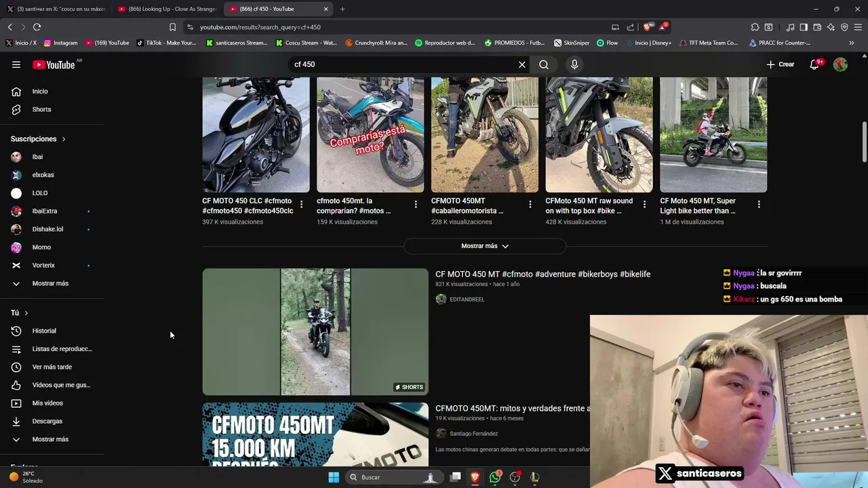
Task: Open options for cfmoto 450mt la comprarían short
Action: coord(416,204)
